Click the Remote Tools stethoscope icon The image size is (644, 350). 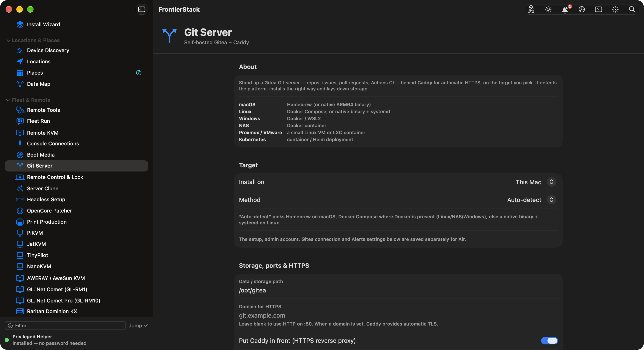[20, 110]
